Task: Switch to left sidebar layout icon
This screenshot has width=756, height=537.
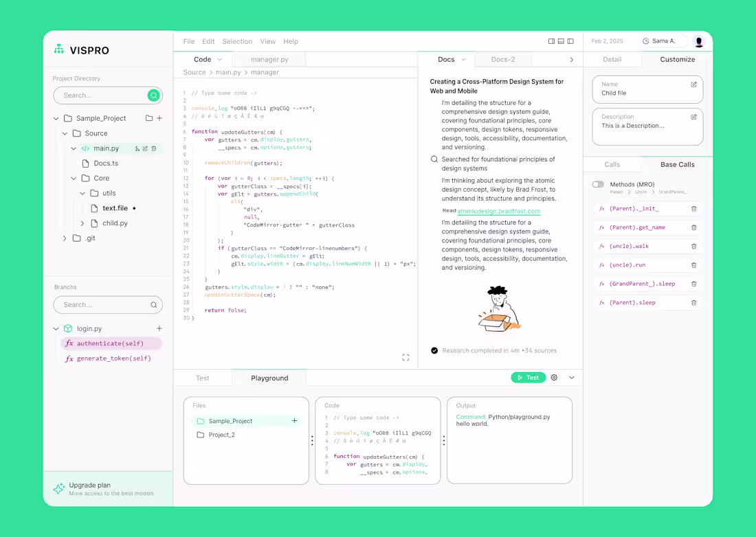Action: click(x=570, y=41)
